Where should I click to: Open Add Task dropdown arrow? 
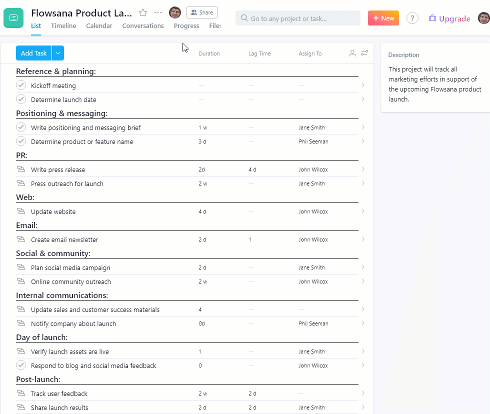click(x=58, y=53)
